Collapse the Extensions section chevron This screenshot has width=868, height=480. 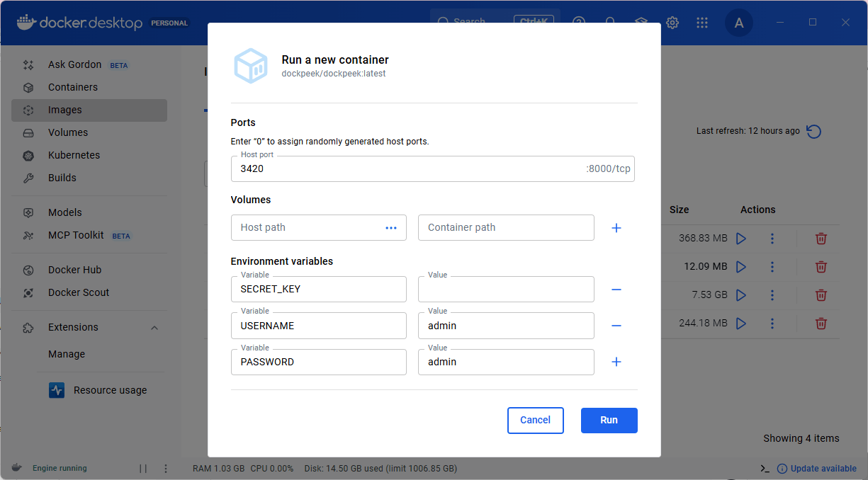pyautogui.click(x=154, y=327)
